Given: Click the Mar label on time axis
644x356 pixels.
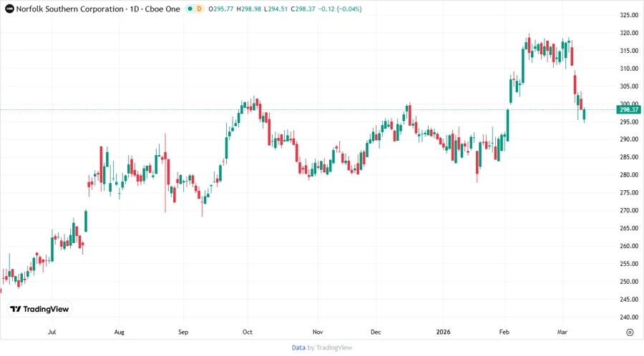Looking at the screenshot, I should (x=562, y=332).
